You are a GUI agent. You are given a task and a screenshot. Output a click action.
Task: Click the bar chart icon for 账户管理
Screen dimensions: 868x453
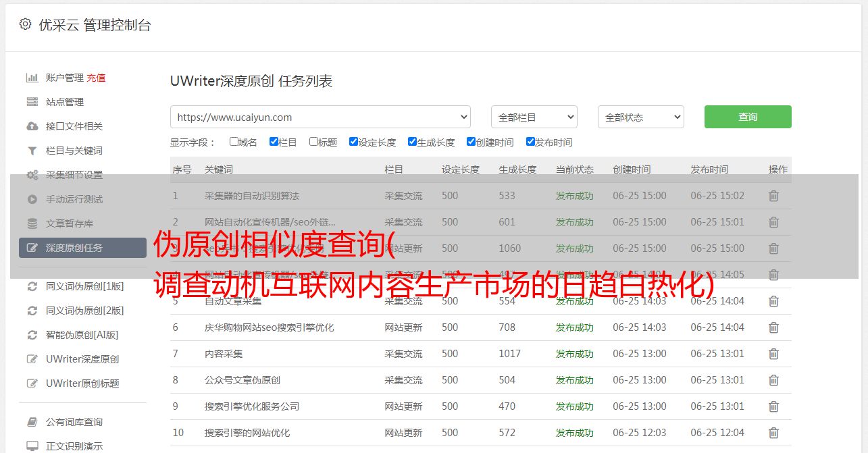point(32,78)
